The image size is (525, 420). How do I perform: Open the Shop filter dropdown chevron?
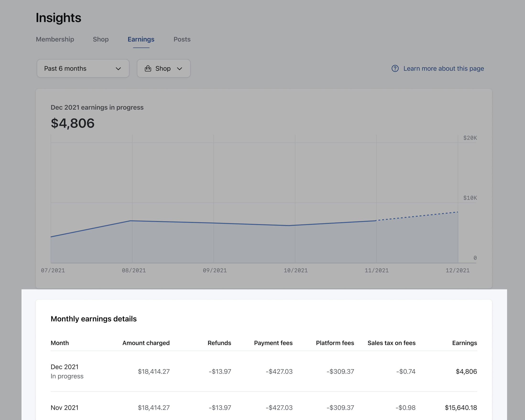tap(180, 69)
